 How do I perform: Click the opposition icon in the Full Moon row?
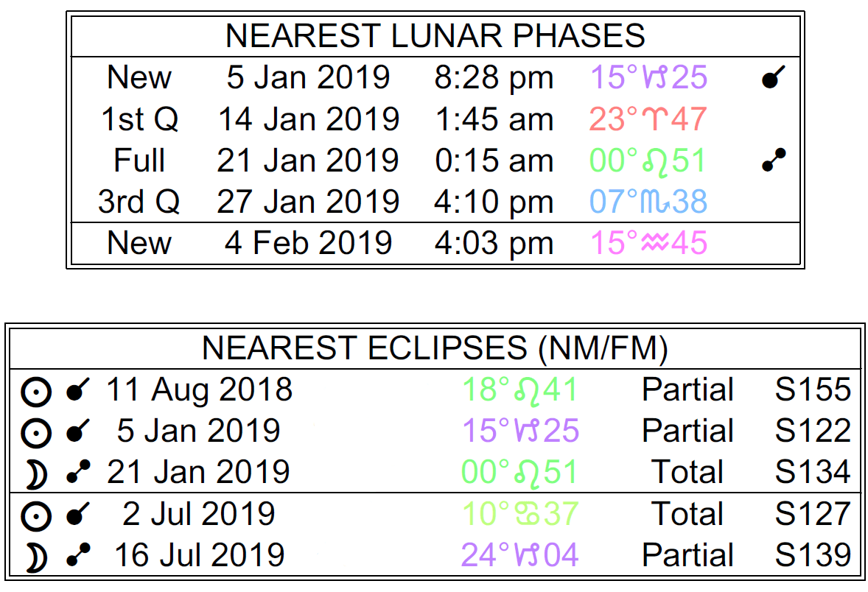[x=771, y=161]
